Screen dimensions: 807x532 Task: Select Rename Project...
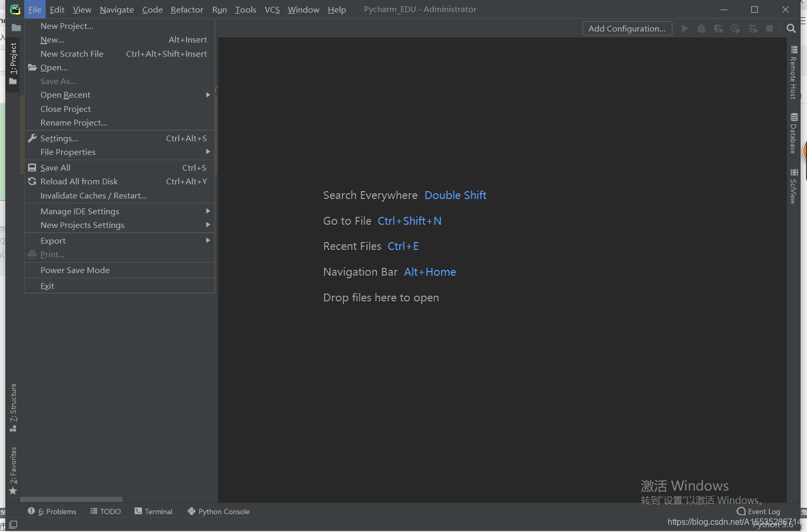120,122
